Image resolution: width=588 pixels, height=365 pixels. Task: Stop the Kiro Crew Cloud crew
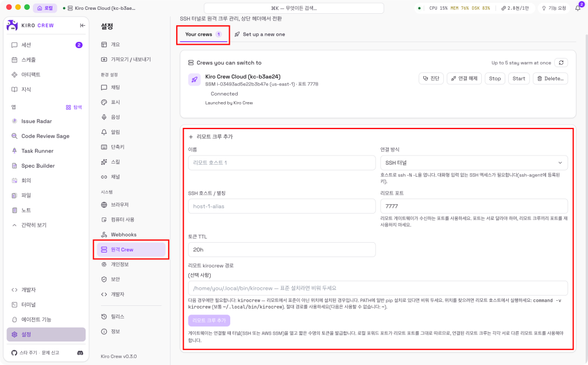(x=494, y=78)
